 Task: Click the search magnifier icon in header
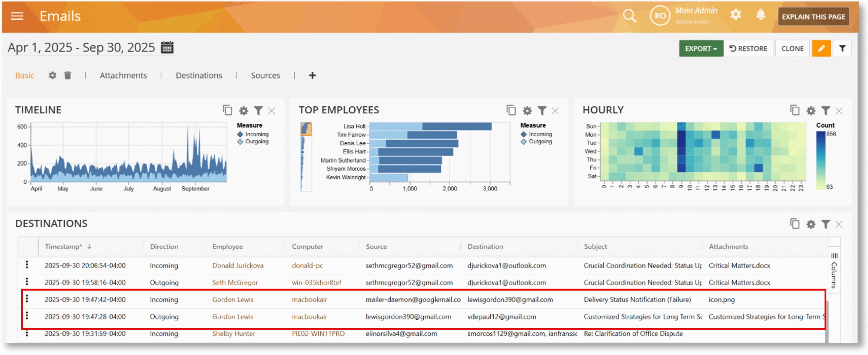[629, 16]
